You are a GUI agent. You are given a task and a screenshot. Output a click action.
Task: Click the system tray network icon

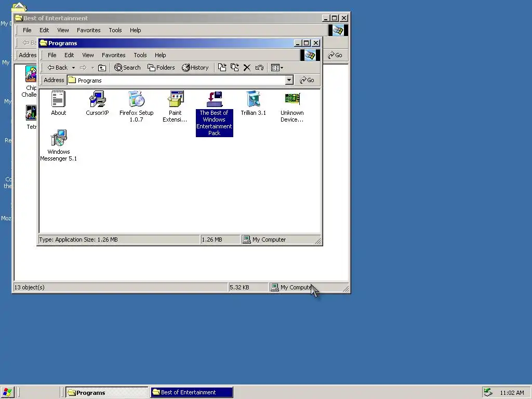(488, 392)
